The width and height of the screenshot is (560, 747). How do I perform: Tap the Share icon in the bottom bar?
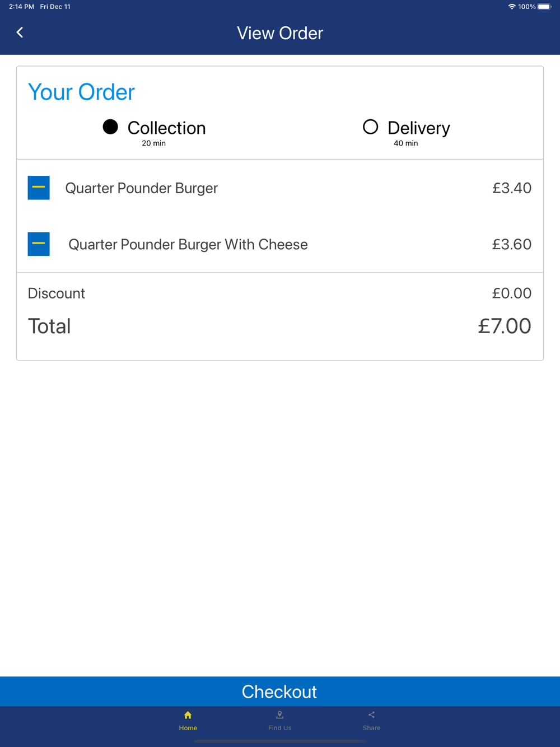[x=371, y=715]
